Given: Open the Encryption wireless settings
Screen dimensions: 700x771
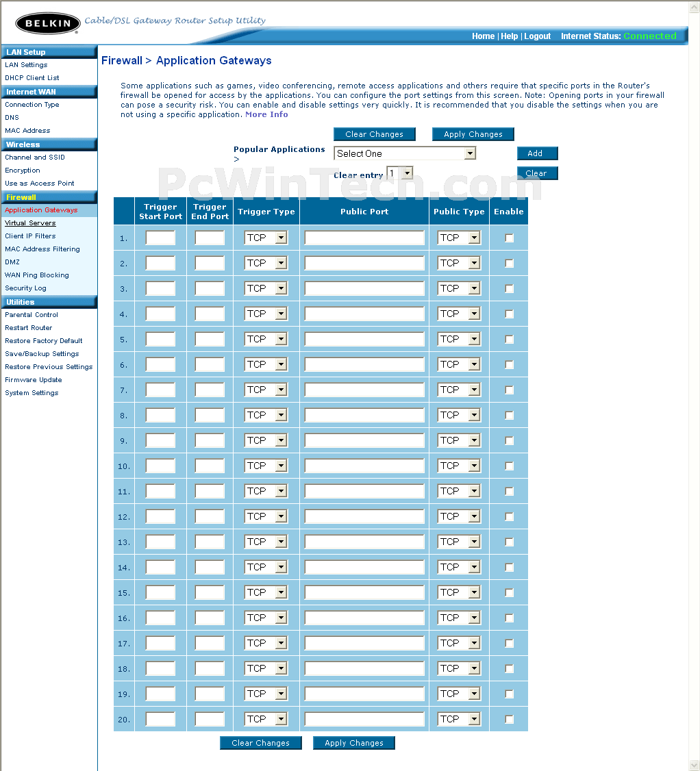Looking at the screenshot, I should pos(23,170).
